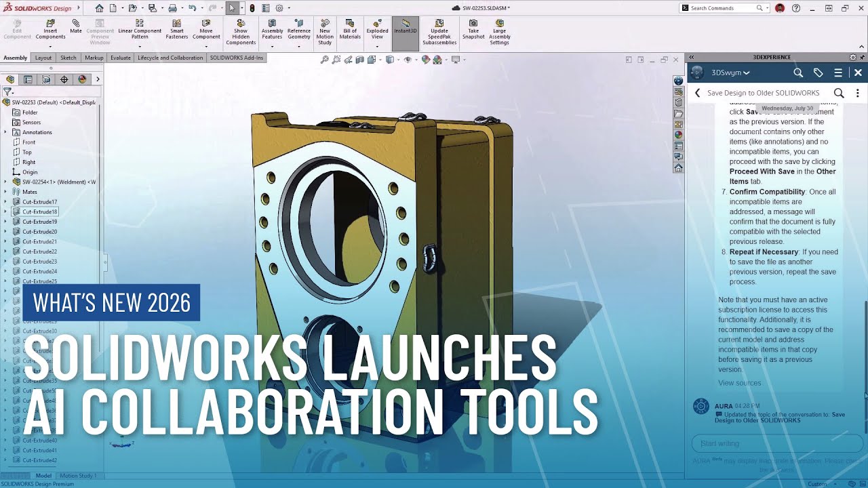Undo the last action
The width and height of the screenshot is (868, 488).
pos(193,8)
